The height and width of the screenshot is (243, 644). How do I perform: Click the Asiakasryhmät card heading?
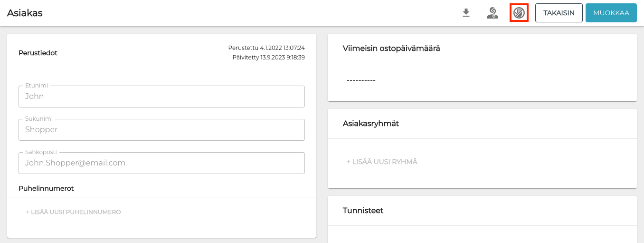point(370,124)
